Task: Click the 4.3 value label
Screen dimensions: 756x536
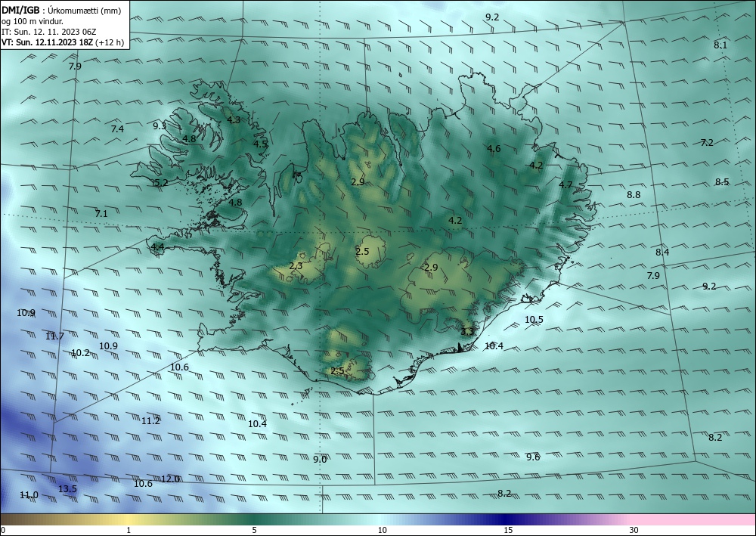Action: 234,120
